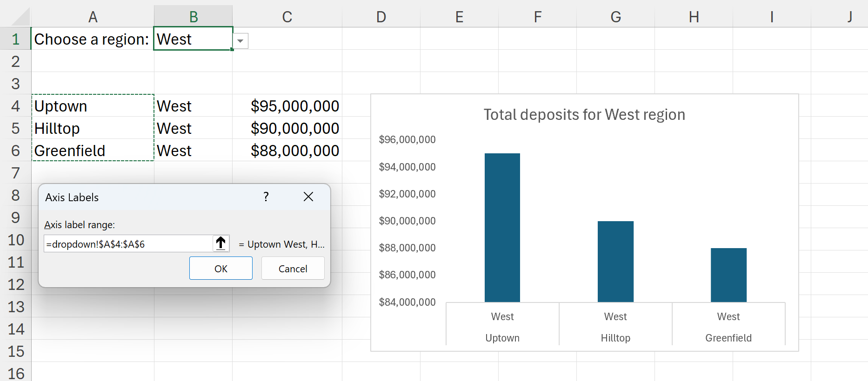Select column A header

[x=93, y=17]
